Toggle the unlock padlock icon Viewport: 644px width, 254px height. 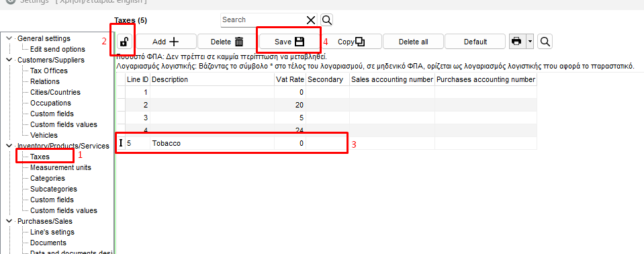(x=124, y=42)
